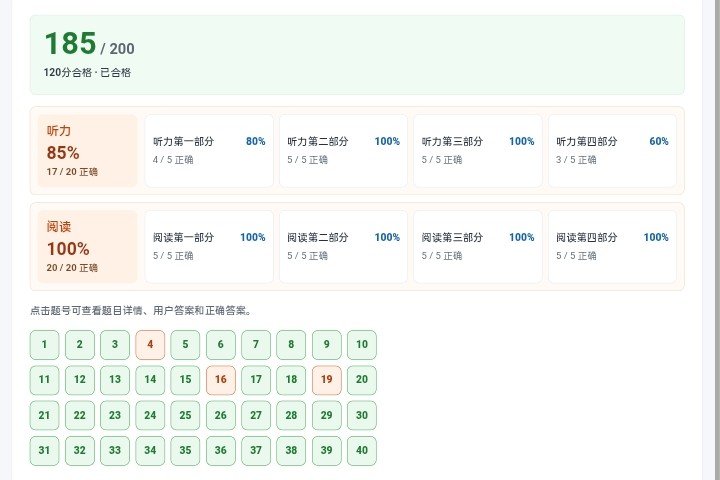Click the 4 / 5 正确 text
The image size is (720, 480).
click(x=173, y=160)
